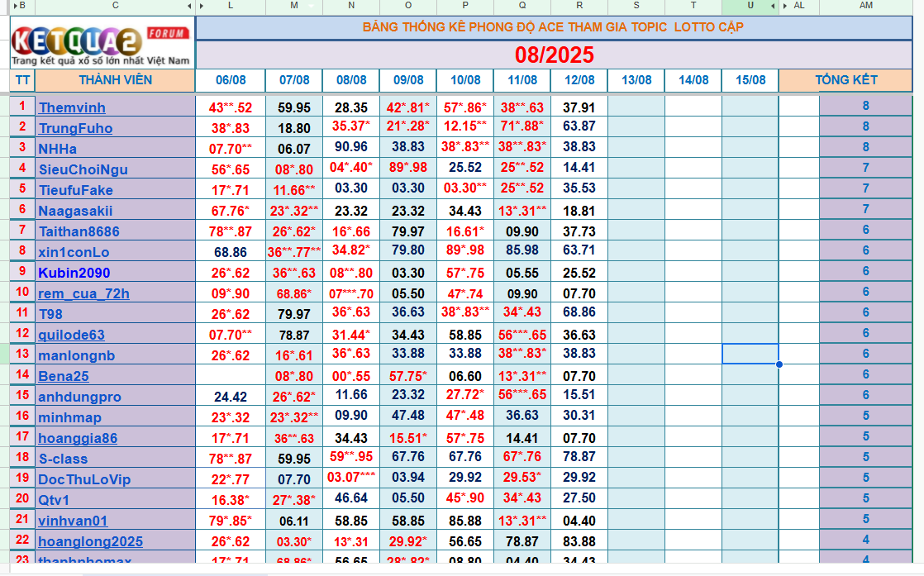Expand hidden columns arrow before column AL
This screenshot has width=924, height=576.
784,5
